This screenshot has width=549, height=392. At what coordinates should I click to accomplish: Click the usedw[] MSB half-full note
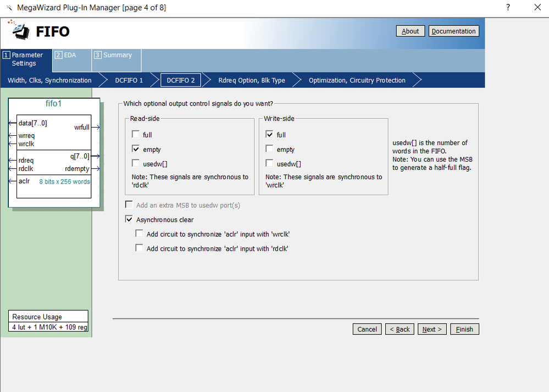coord(432,155)
